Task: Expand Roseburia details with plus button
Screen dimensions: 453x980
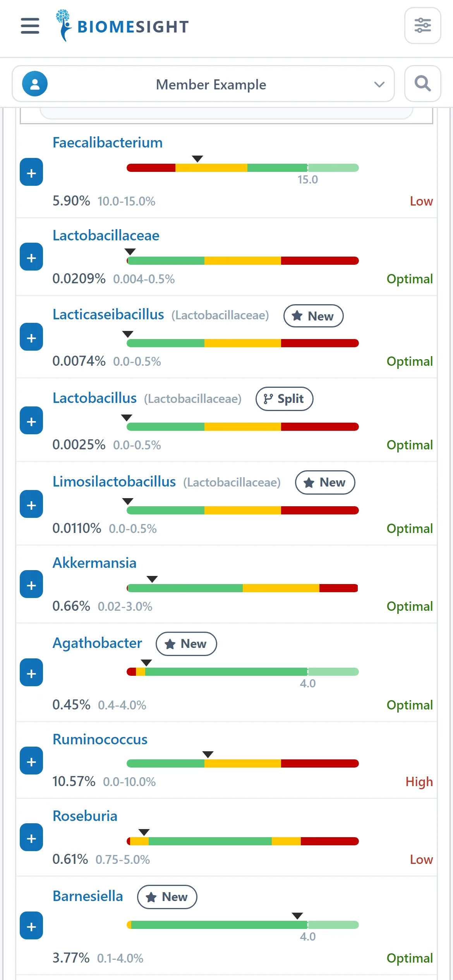Action: [31, 837]
